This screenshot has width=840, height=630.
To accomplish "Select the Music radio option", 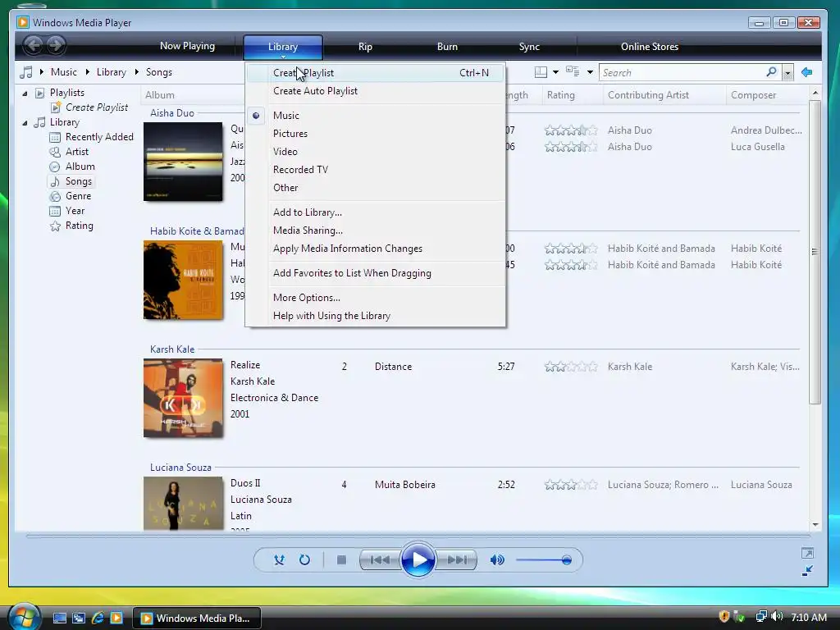I will pos(375,116).
